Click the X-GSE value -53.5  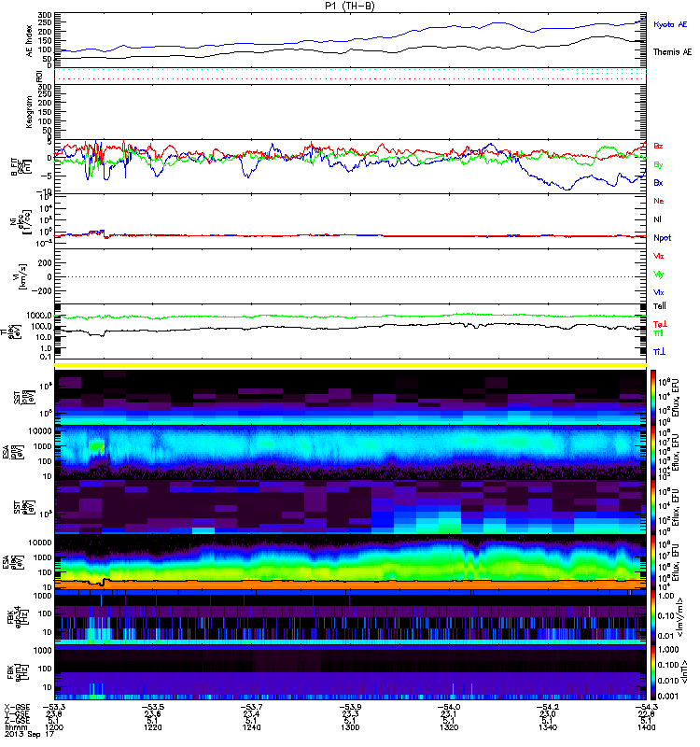[153, 707]
